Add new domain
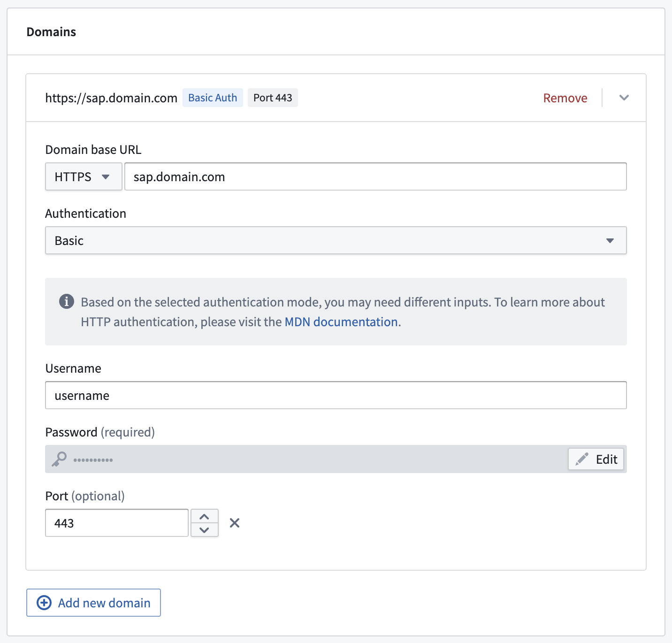 [93, 603]
